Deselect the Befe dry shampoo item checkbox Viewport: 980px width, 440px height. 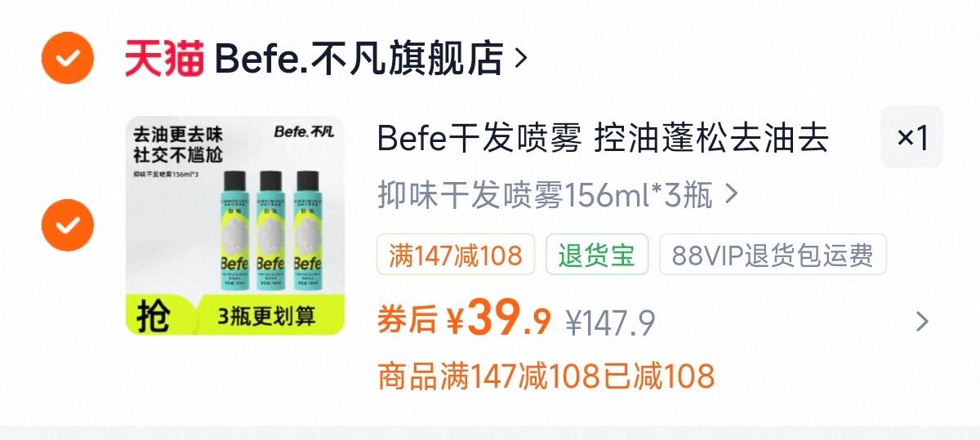coord(68,224)
